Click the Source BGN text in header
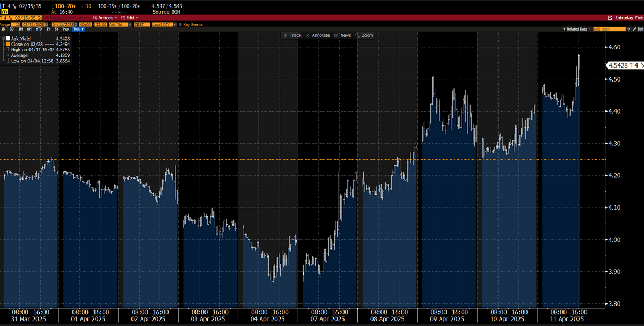 (166, 12)
